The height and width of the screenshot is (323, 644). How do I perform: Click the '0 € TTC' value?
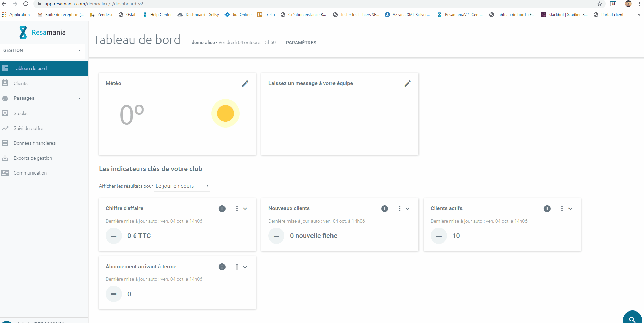point(139,236)
